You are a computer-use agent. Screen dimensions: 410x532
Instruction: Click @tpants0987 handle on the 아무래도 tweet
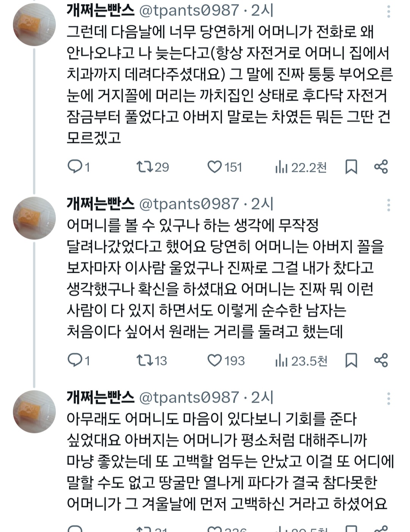click(x=189, y=397)
